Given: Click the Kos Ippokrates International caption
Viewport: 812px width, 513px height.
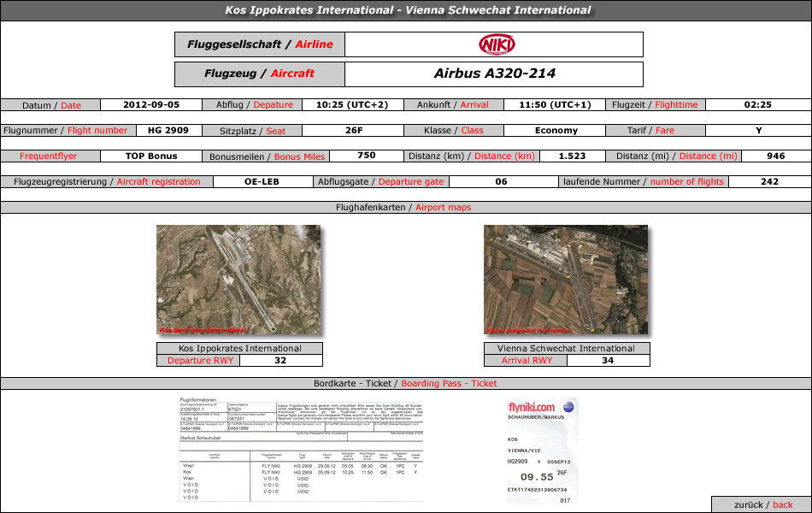Looking at the screenshot, I should [240, 348].
